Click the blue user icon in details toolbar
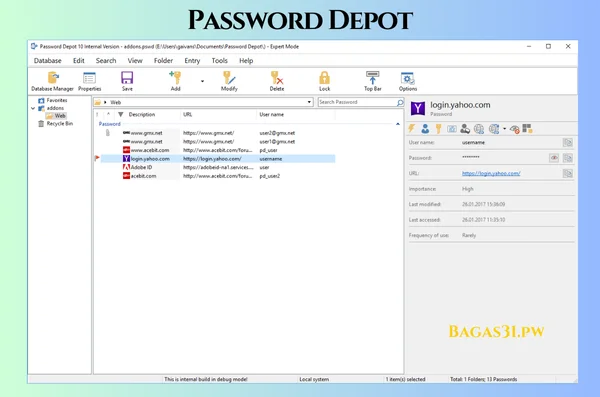 (425, 129)
